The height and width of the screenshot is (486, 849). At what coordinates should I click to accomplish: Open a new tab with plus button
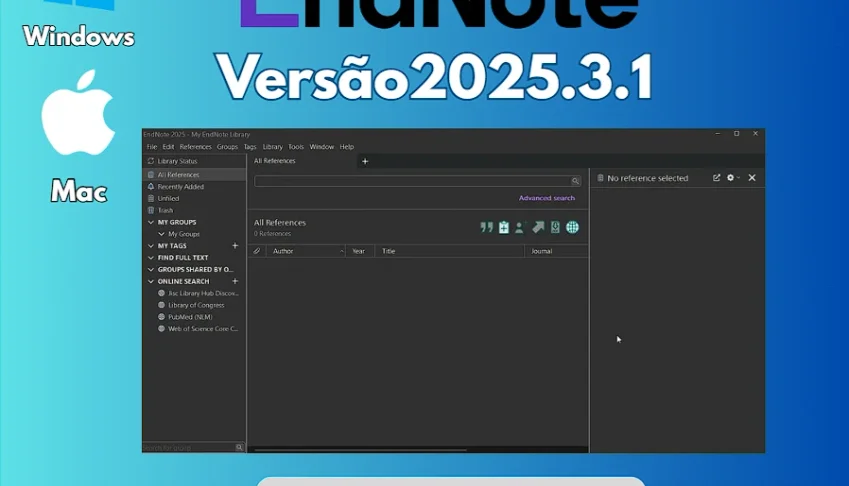coord(365,161)
